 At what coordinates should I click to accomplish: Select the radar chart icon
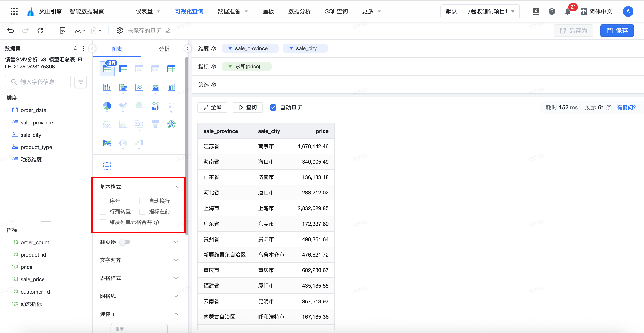(171, 124)
